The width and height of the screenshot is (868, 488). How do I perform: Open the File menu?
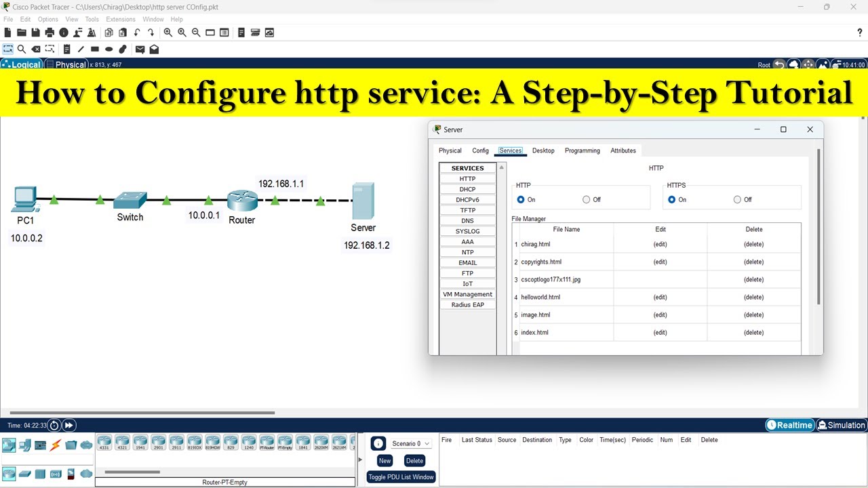(8, 19)
